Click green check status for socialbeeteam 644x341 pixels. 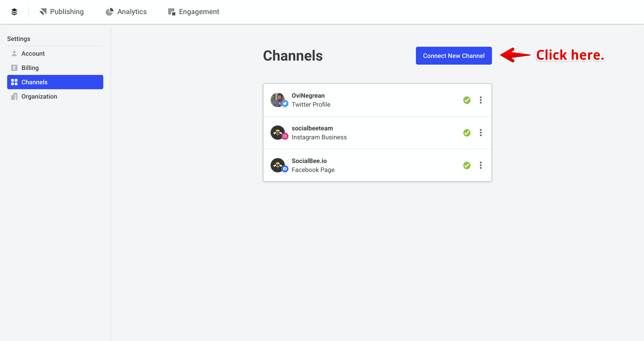[467, 133]
